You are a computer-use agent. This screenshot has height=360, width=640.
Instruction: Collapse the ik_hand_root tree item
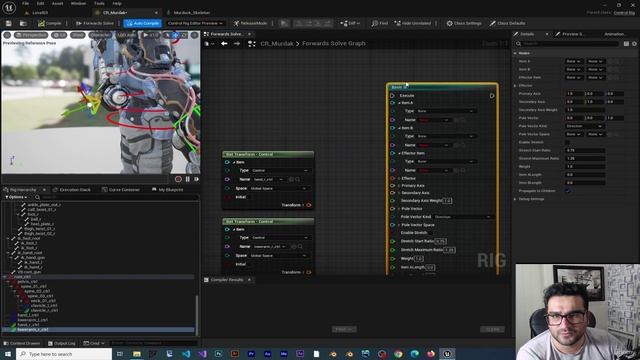pos(8,253)
